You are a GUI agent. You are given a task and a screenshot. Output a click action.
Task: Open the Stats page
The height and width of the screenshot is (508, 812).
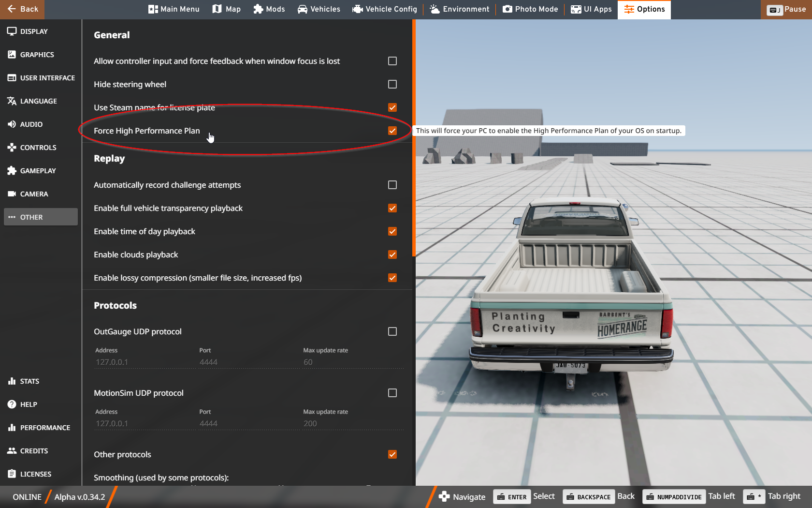coord(41,381)
